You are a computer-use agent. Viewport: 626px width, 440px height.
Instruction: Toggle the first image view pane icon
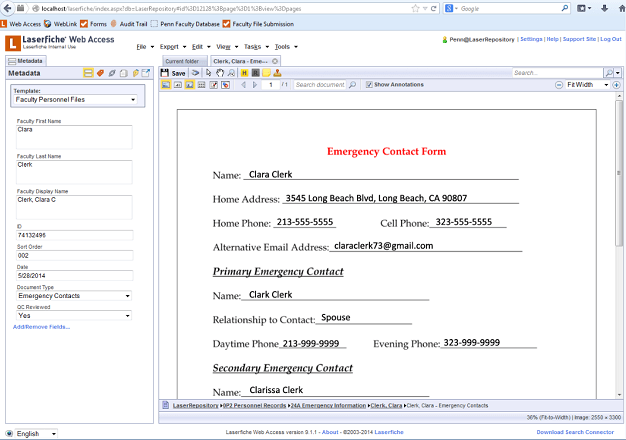(x=166, y=85)
